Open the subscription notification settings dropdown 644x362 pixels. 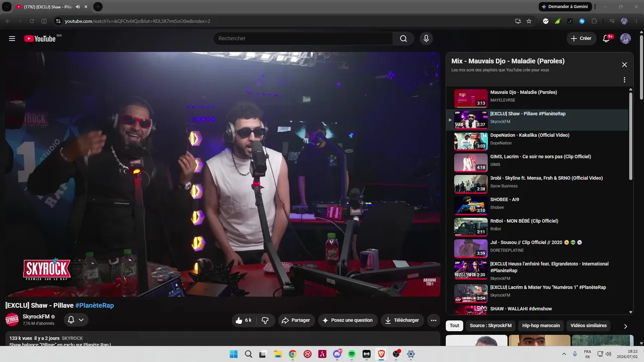[x=76, y=320]
